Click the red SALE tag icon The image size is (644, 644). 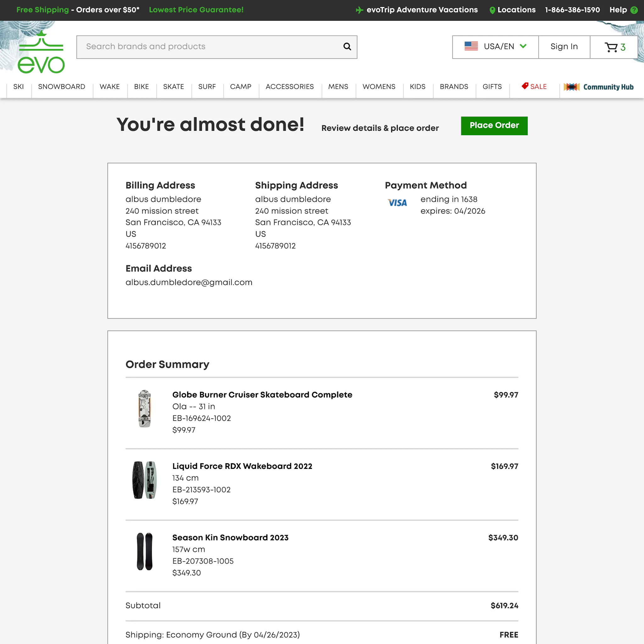pos(525,86)
